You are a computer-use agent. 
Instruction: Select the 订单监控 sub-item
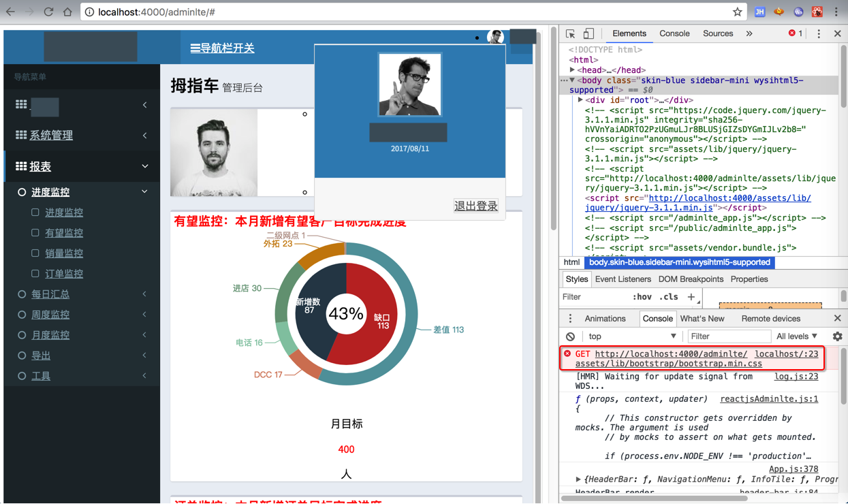coord(64,274)
